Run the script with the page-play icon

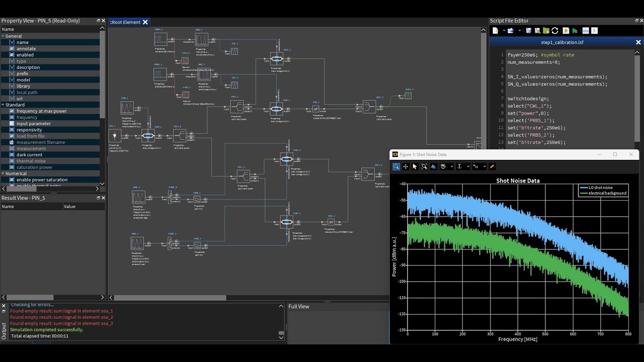pos(566,31)
